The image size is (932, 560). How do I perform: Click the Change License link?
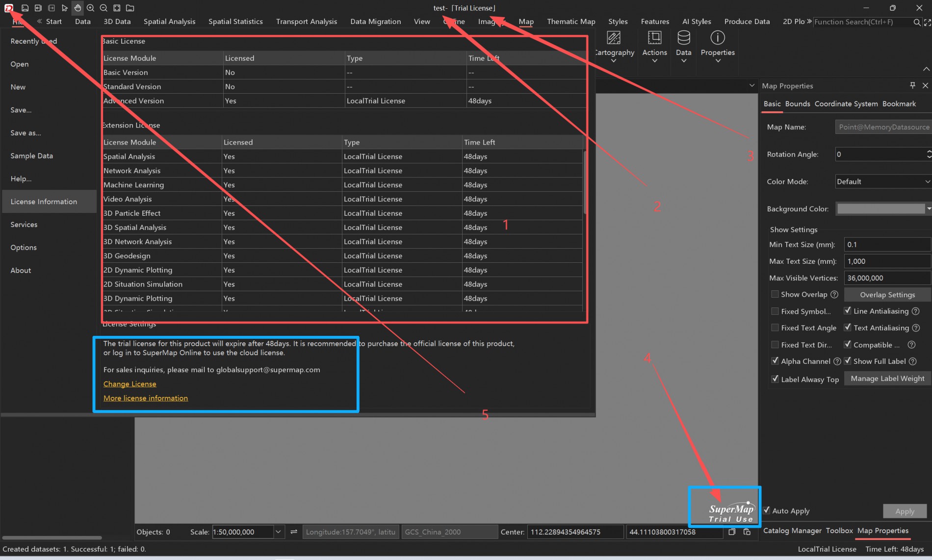coord(130,384)
